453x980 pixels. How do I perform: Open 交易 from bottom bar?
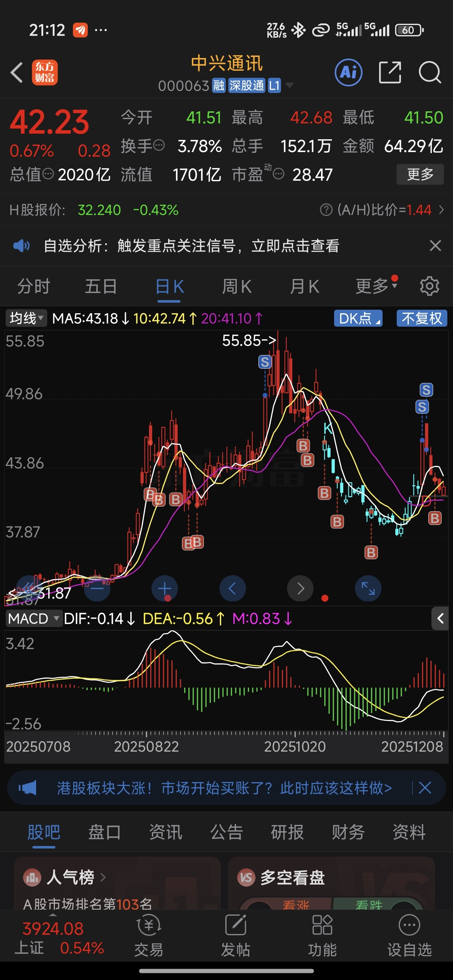tap(149, 935)
